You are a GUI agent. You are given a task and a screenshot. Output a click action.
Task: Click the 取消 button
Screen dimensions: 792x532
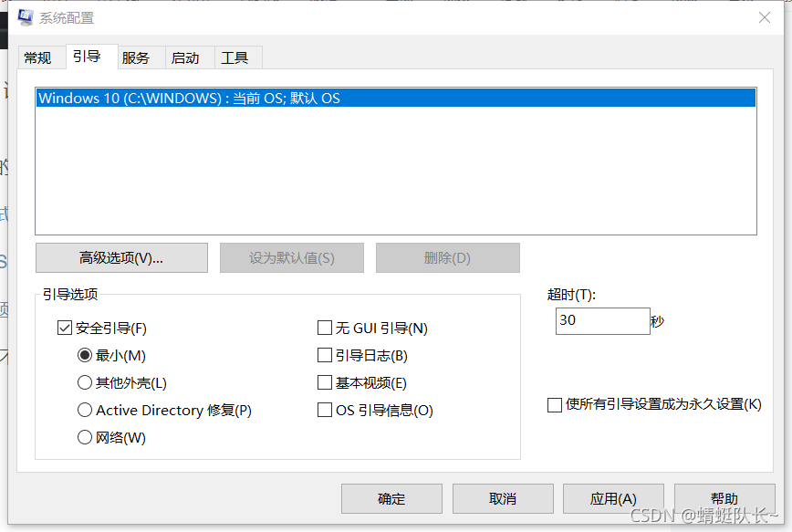point(503,498)
